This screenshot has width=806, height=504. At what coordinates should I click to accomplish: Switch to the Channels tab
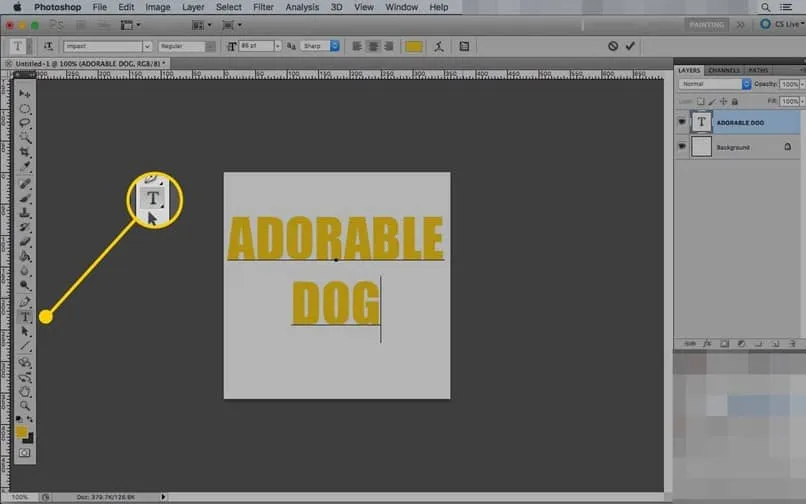(723, 70)
